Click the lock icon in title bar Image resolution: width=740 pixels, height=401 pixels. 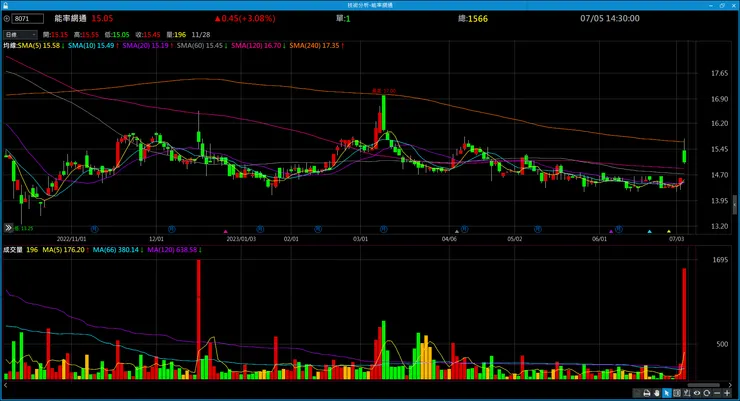tap(5, 5)
